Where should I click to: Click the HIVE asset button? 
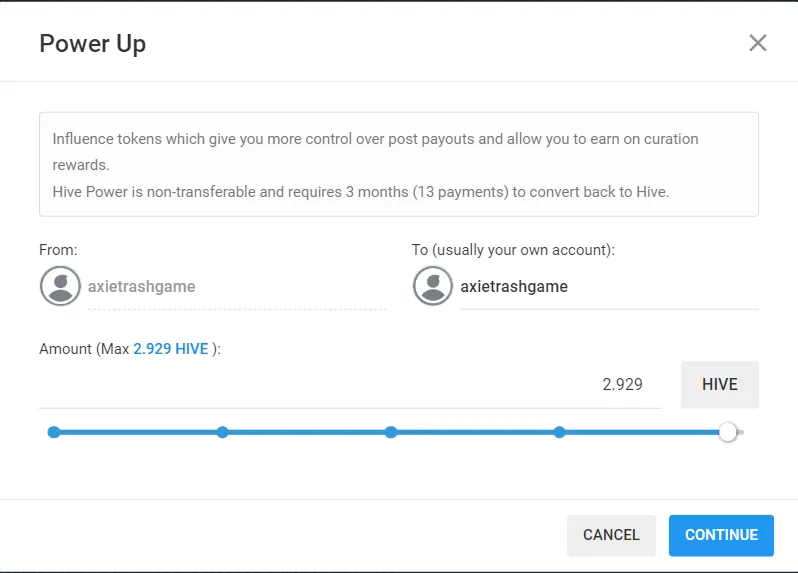[x=720, y=385]
